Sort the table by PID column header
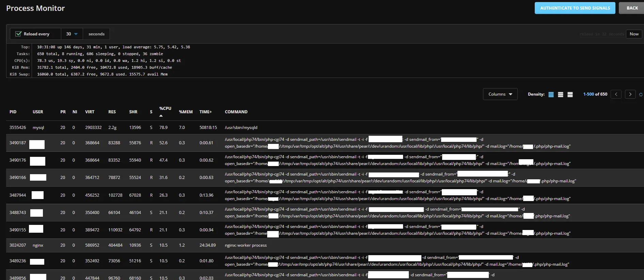Viewport: 644px width, 280px height. click(x=13, y=112)
